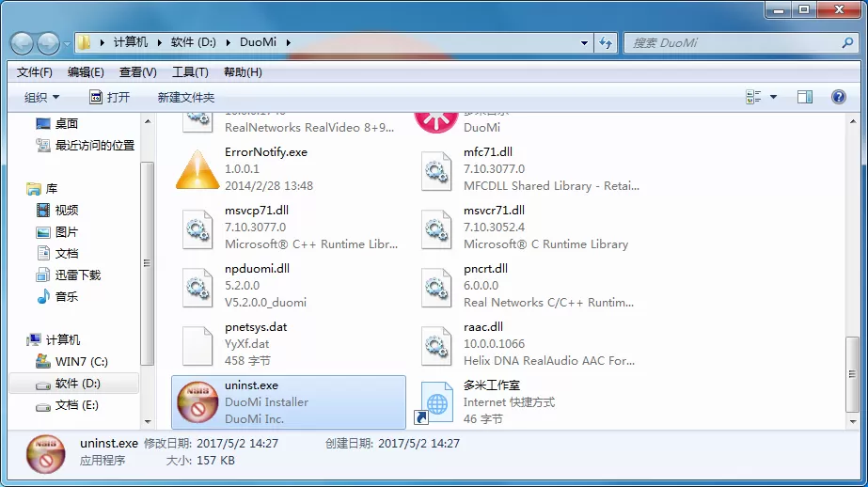Click the blue help question icon
The image size is (868, 487).
click(839, 98)
